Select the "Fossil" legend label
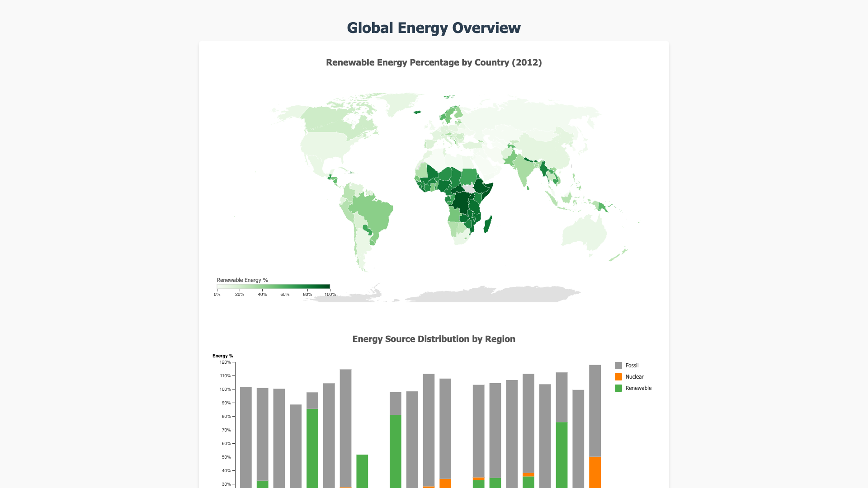Screen dimensions: 868x488 pos(632,366)
